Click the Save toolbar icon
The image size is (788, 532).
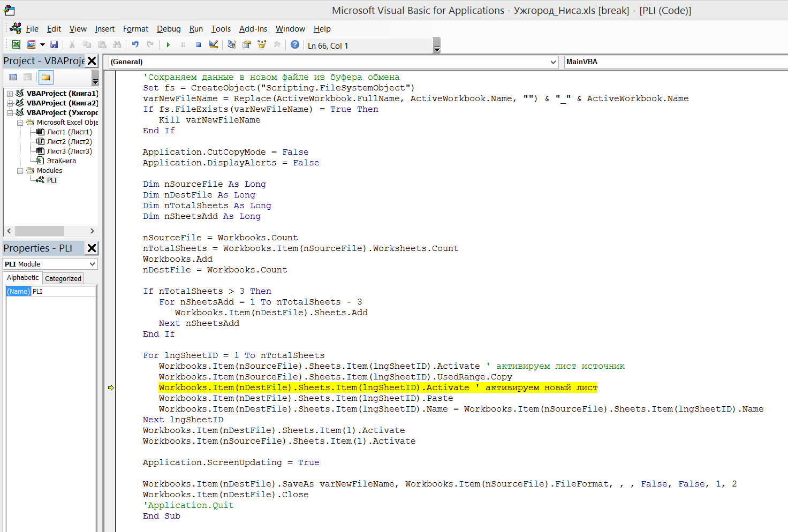[x=54, y=45]
